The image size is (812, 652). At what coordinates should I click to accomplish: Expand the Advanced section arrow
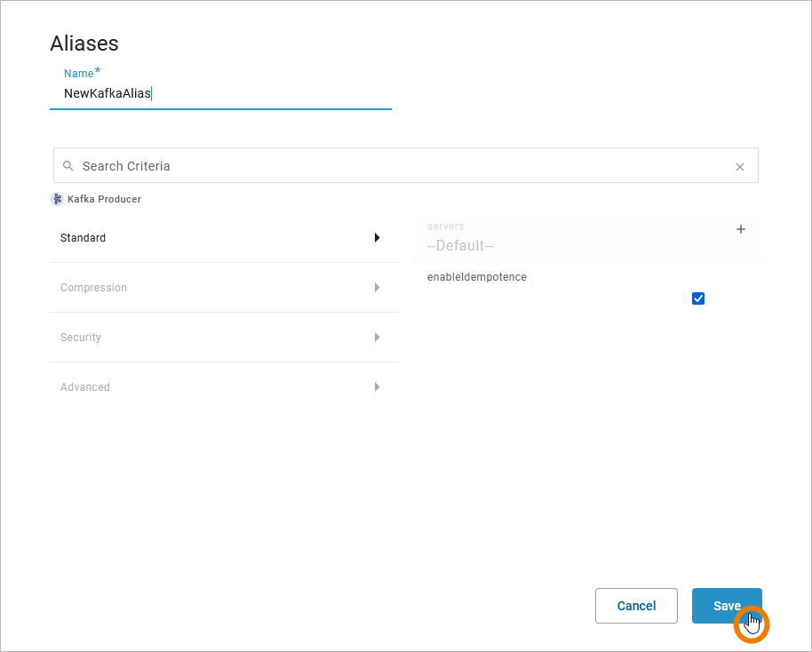coord(378,387)
